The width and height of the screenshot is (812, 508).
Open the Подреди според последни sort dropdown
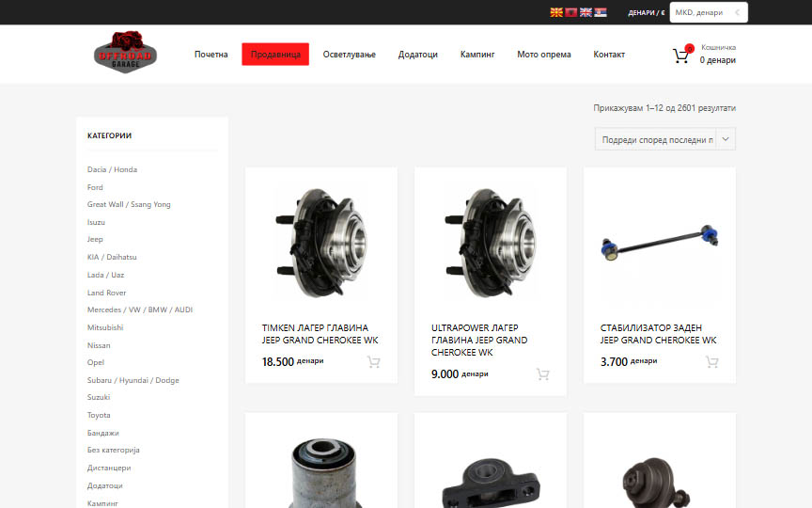[x=665, y=139]
